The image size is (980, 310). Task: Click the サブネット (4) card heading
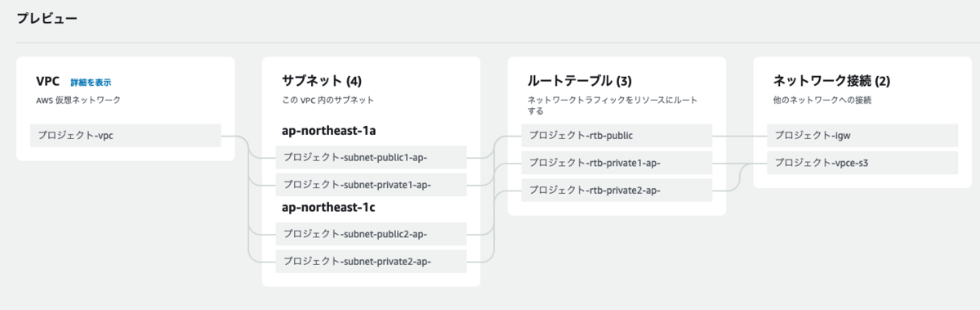click(x=322, y=81)
